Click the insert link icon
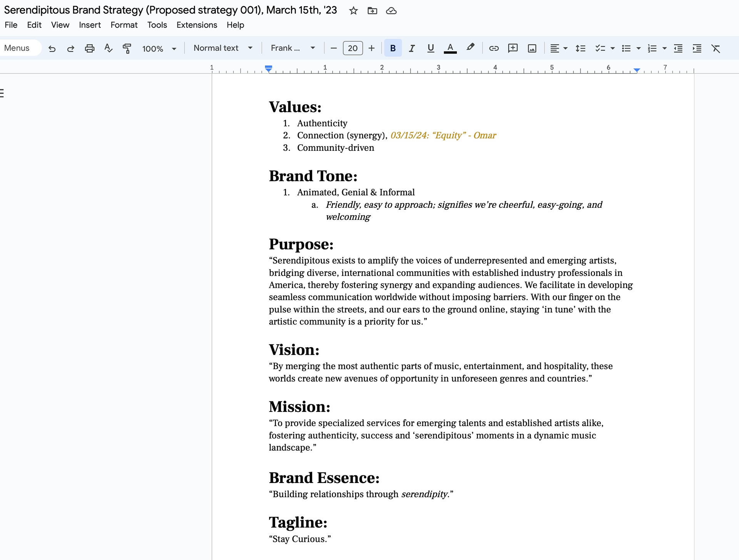Screen dimensions: 739x560 pos(493,48)
